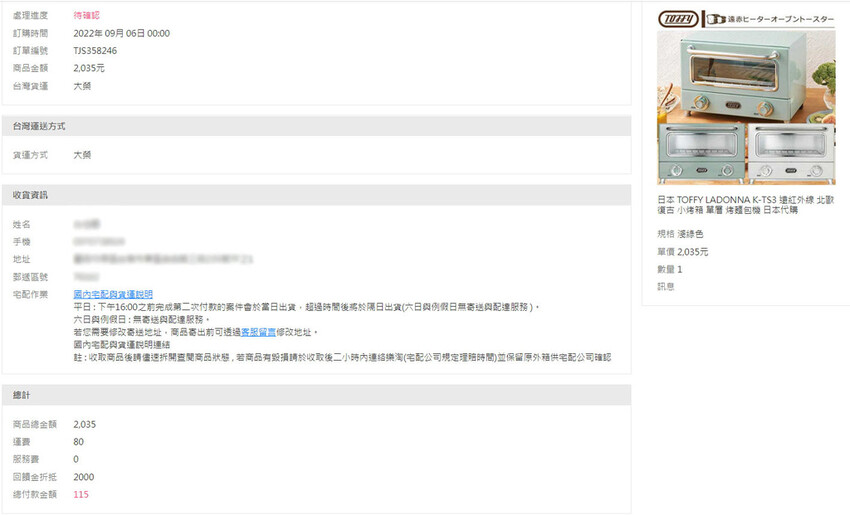Click the 回饋金折抵 value 2000
The width and height of the screenshot is (850, 515).
(x=83, y=477)
